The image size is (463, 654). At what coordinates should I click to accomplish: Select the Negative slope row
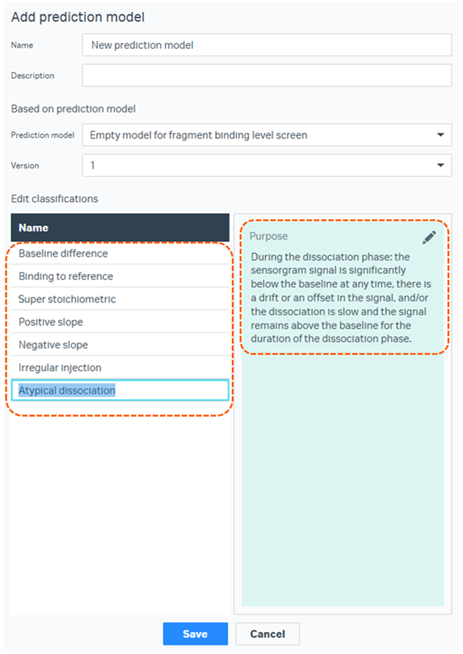[120, 345]
